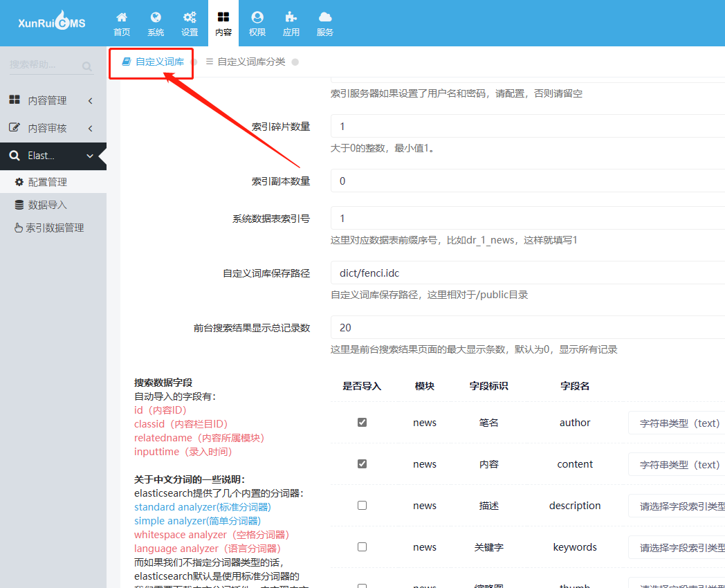Expand the 内容管理 menu chevron
Screen dimensions: 725x588
(x=90, y=101)
